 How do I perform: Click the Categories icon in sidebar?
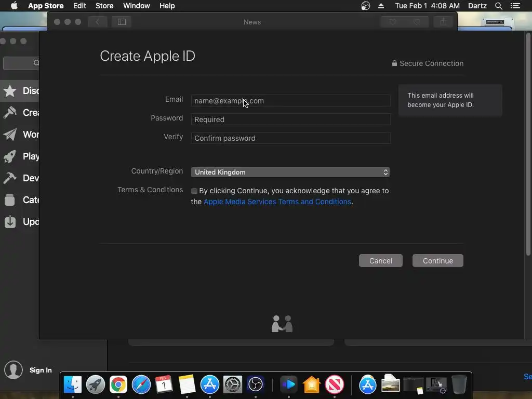coord(10,200)
